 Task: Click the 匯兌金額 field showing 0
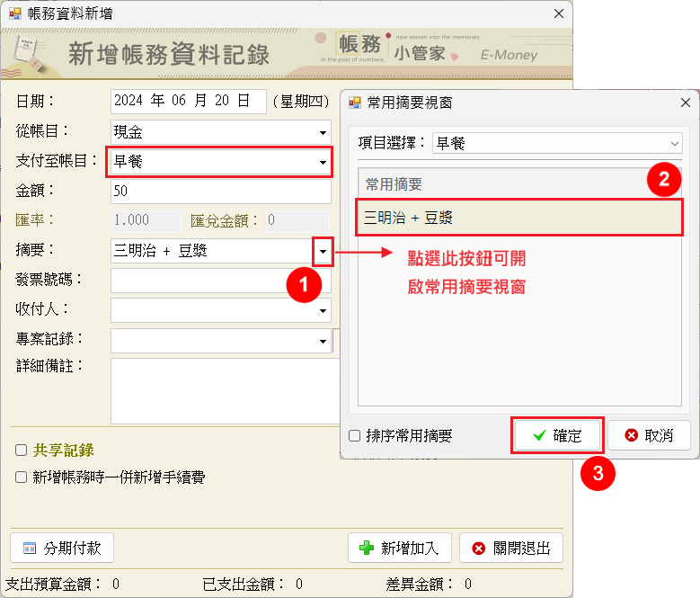click(x=297, y=220)
